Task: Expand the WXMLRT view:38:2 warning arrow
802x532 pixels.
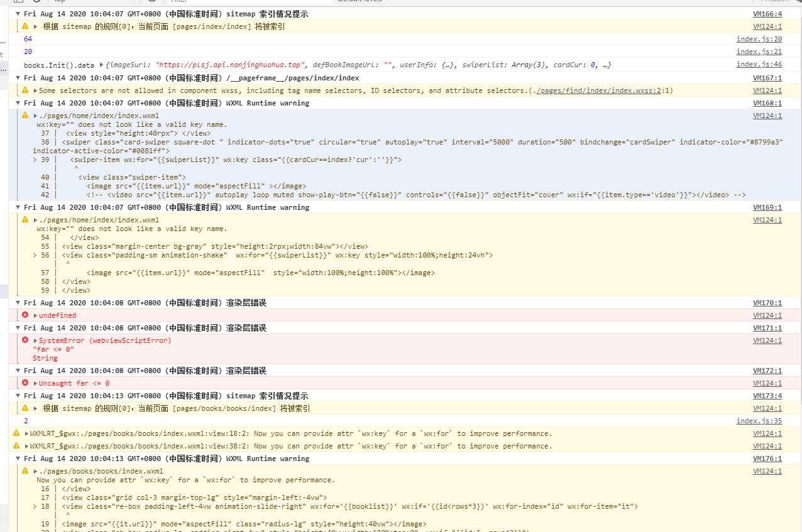Action: point(27,446)
